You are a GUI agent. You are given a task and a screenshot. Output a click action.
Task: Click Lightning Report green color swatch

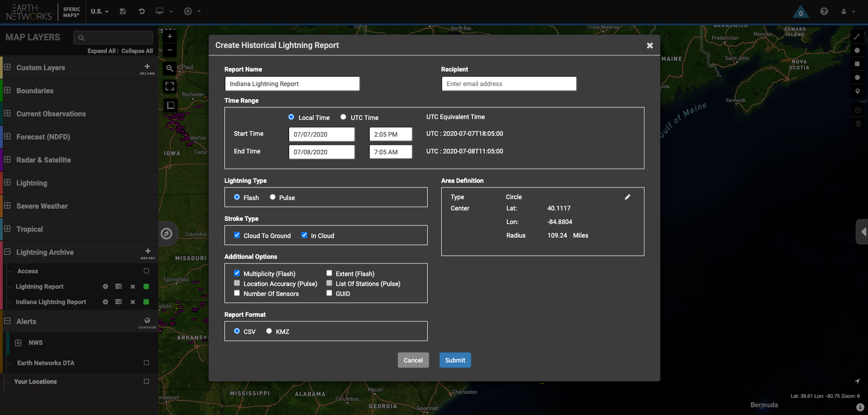tap(146, 286)
